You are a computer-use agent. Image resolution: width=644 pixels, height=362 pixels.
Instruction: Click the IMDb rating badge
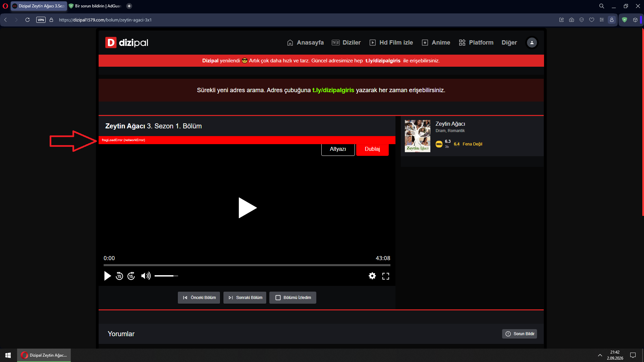click(x=439, y=144)
